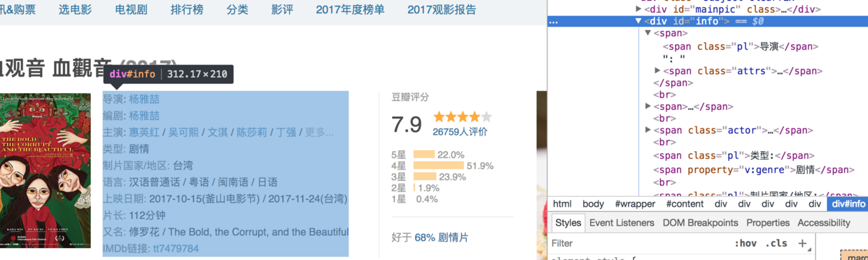Select the span property="v:genre" 剧情 row
The image size is (868, 260).
point(753,170)
